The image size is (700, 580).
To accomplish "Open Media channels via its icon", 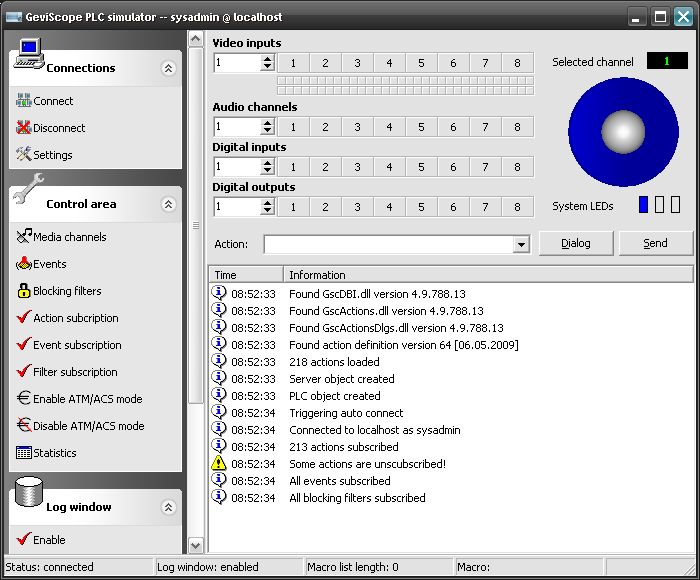I will [24, 237].
